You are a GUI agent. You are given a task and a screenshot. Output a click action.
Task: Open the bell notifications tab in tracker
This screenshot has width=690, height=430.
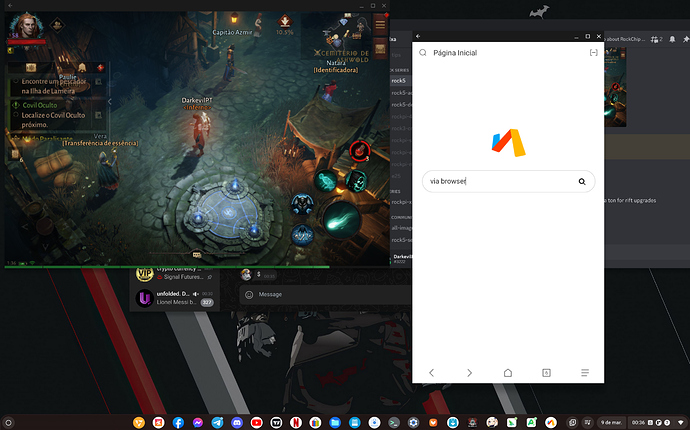pos(82,67)
